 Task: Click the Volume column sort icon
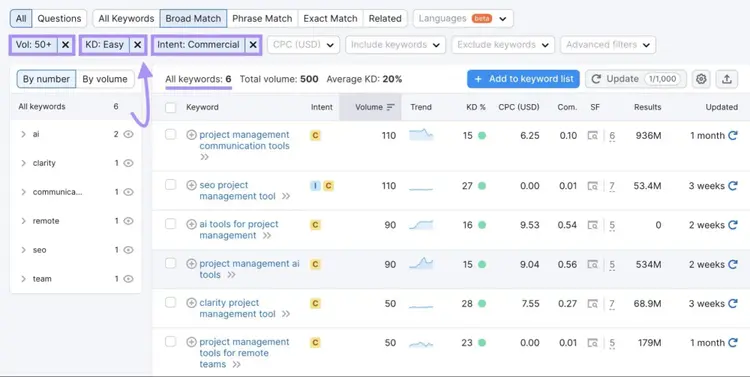(390, 107)
